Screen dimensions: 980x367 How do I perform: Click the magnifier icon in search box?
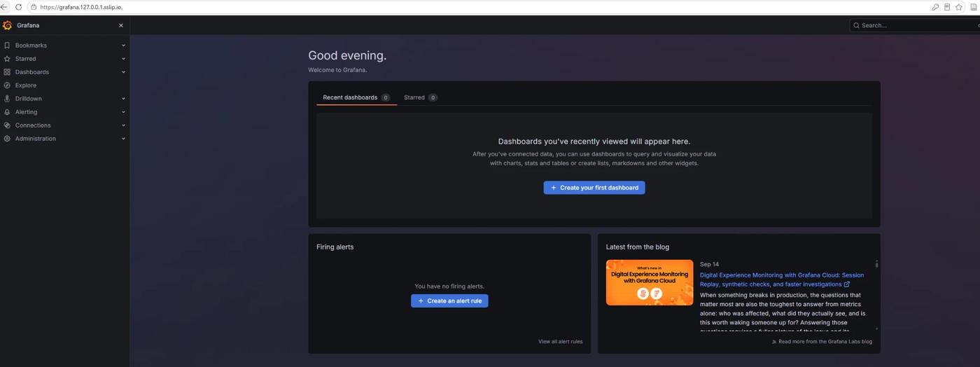pos(856,25)
